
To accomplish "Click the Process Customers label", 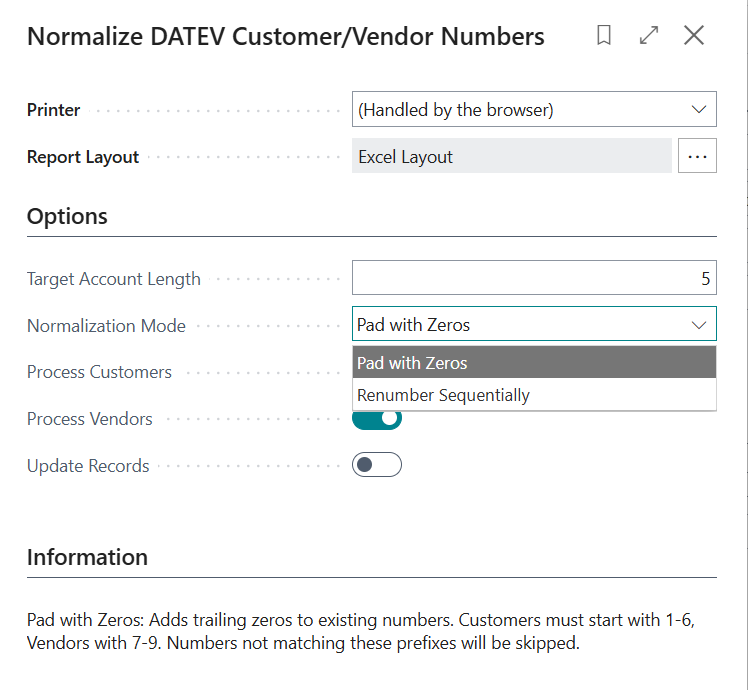I will tap(99, 372).
